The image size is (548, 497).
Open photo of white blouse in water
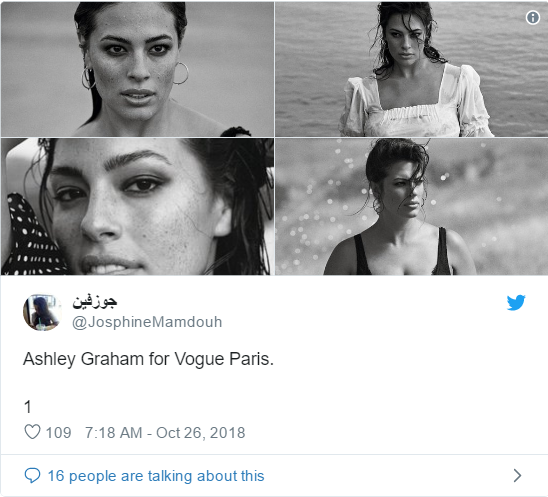click(411, 69)
